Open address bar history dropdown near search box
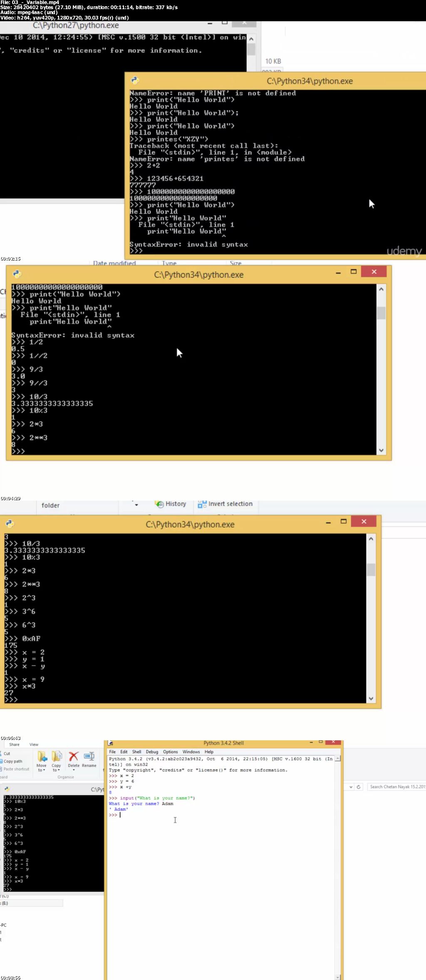The height and width of the screenshot is (980, 426). [351, 787]
